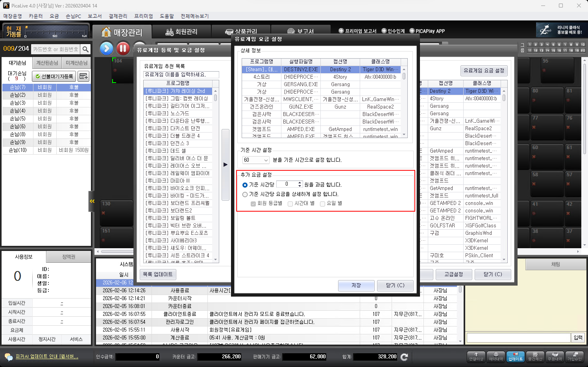
Task: Enable the 시간대 별 checkbox
Action: pos(290,204)
